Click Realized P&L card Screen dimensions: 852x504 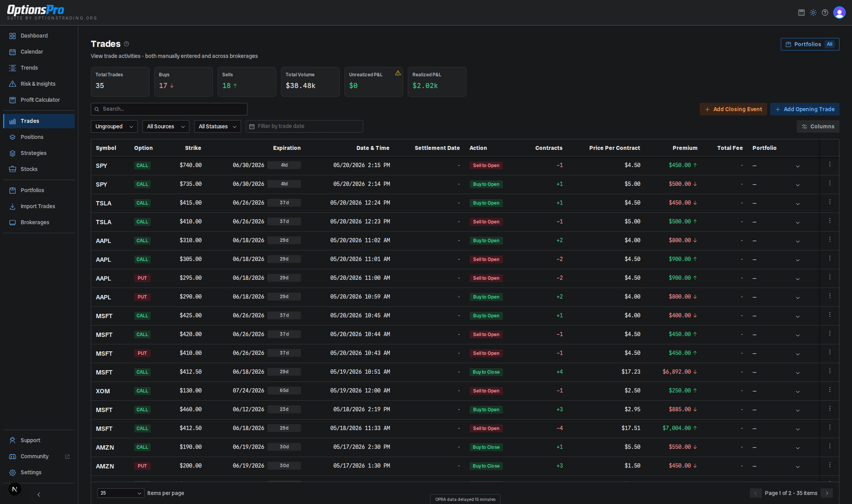tap(437, 82)
